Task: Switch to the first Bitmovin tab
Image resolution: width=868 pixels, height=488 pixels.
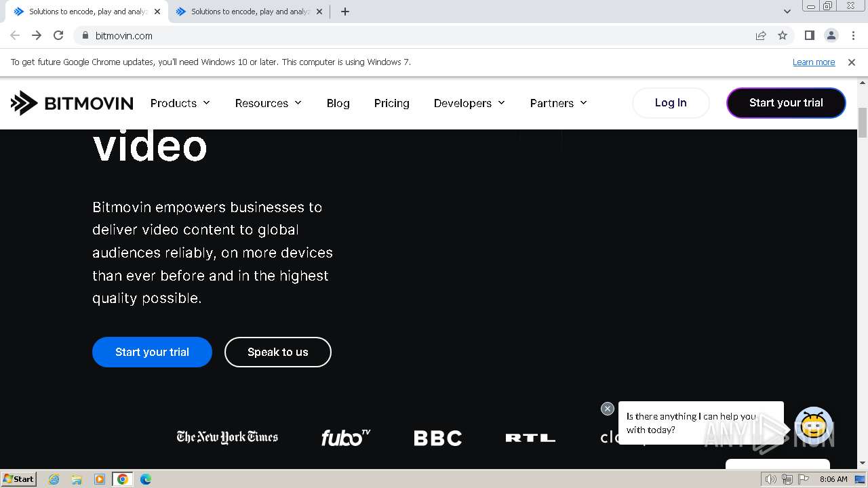Action: click(x=87, y=12)
